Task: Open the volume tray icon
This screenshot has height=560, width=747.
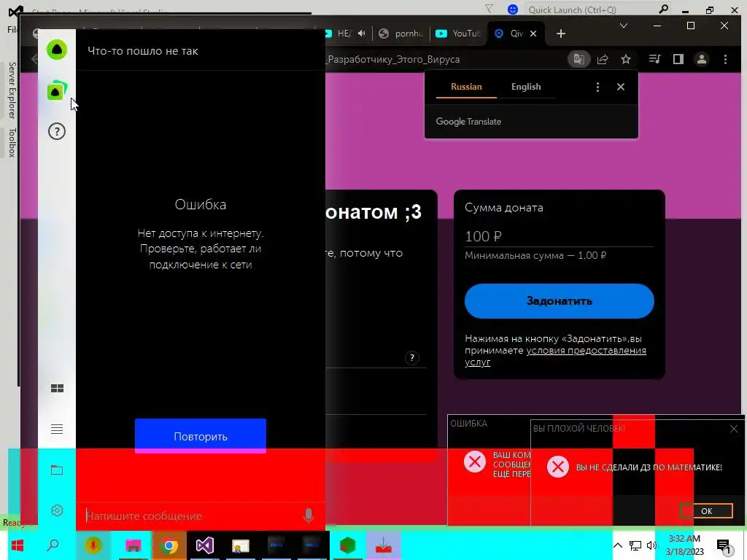Action: pyautogui.click(x=651, y=545)
